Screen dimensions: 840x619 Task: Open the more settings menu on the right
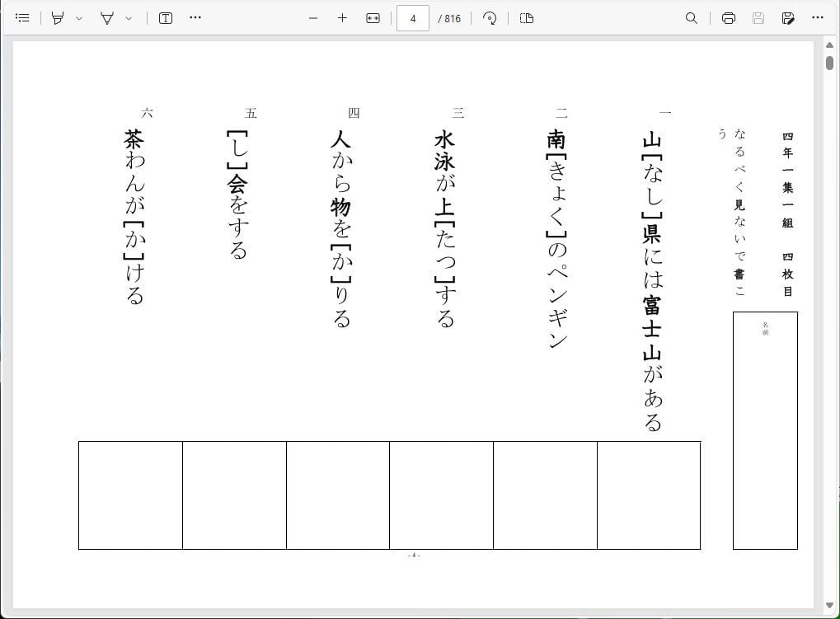coord(818,17)
